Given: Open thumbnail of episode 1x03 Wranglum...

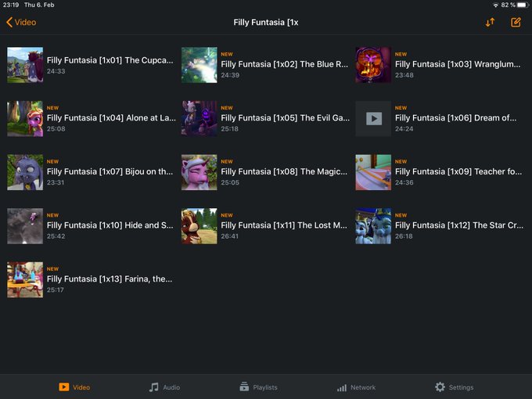Looking at the screenshot, I should pyautogui.click(x=373, y=65).
